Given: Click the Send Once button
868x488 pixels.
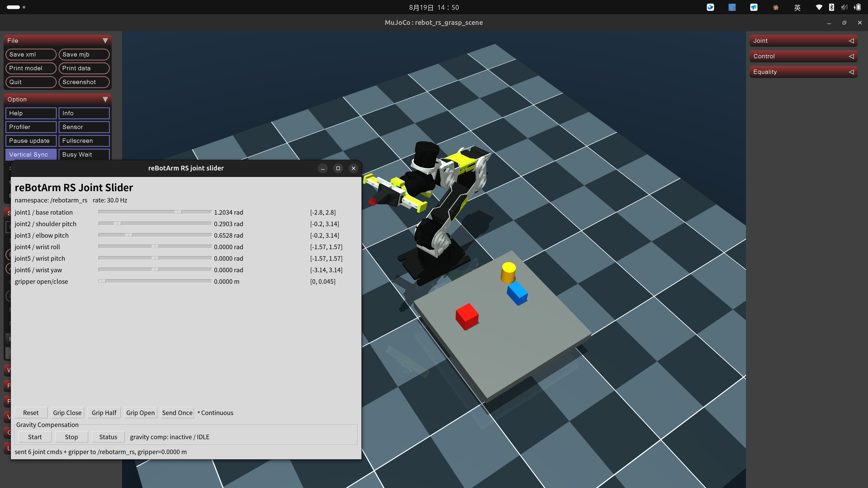Looking at the screenshot, I should pyautogui.click(x=177, y=413).
